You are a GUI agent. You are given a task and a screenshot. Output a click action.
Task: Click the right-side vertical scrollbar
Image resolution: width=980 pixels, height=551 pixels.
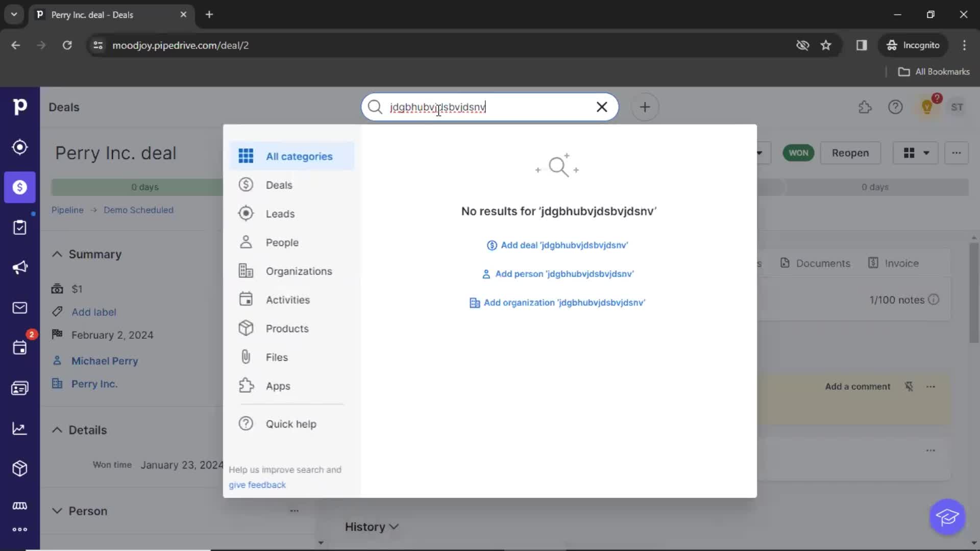coord(974,293)
